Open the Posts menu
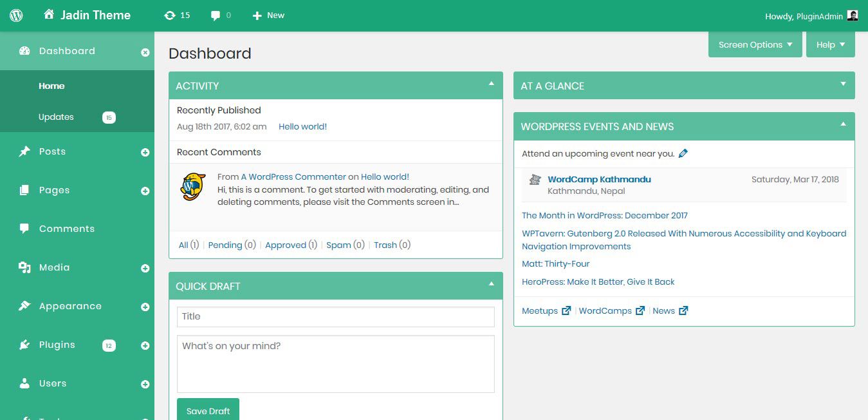The width and height of the screenshot is (868, 420). pyautogui.click(x=52, y=151)
